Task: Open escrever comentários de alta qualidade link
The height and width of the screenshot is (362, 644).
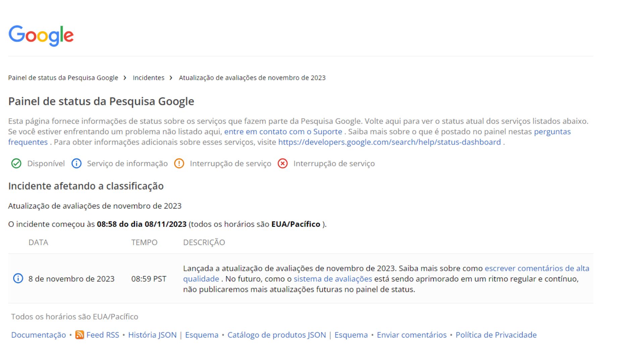Action: coord(537,268)
